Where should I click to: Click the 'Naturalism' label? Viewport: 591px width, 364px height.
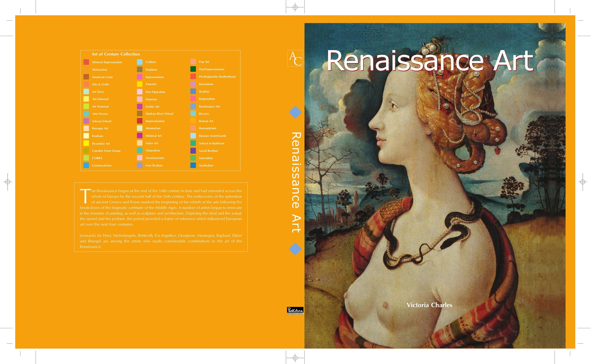coord(153,150)
